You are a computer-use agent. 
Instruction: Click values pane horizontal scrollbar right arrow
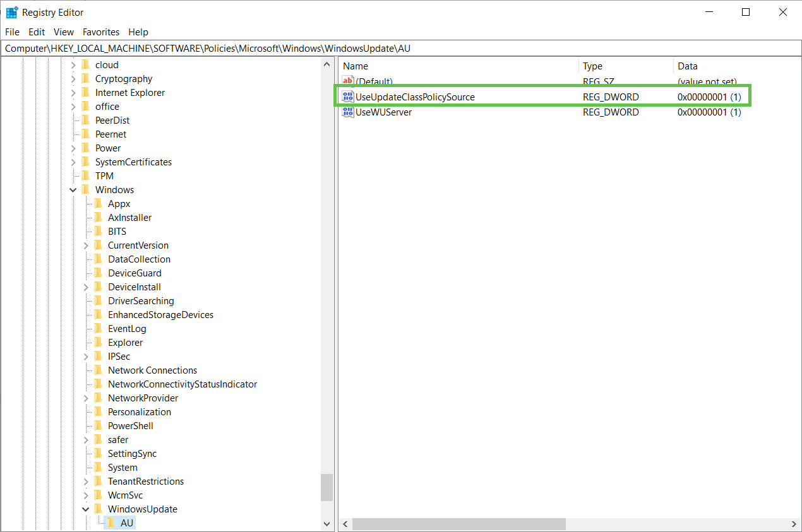click(794, 524)
